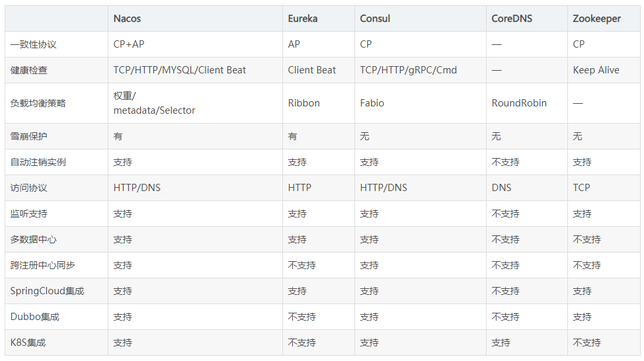This screenshot has height=361, width=644.
Task: Click the Consul column header
Action: pyautogui.click(x=375, y=19)
